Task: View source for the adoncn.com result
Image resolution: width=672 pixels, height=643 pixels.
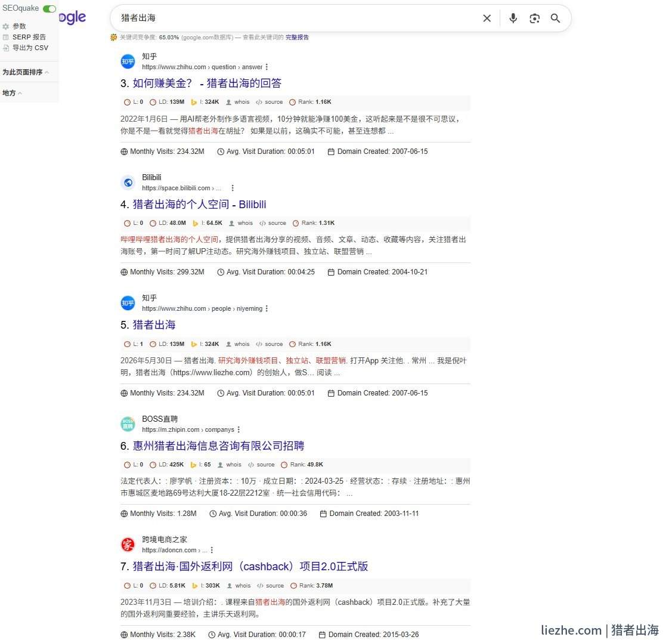Action: tap(271, 586)
